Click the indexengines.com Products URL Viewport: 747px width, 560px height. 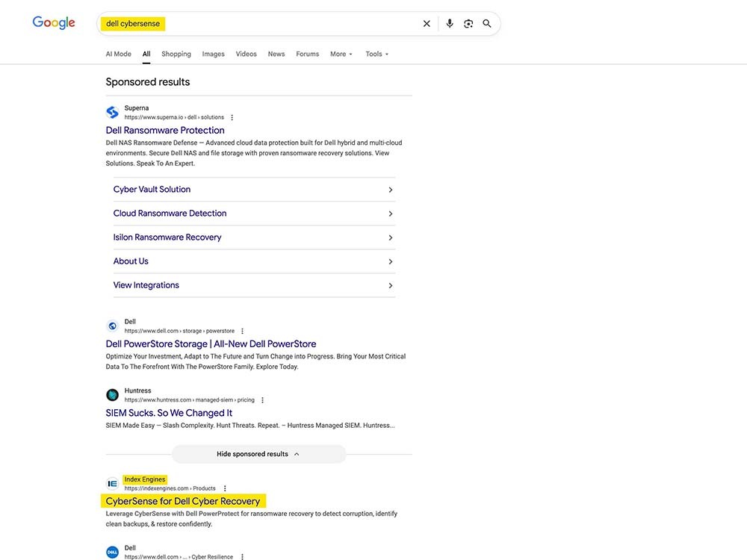click(170, 488)
